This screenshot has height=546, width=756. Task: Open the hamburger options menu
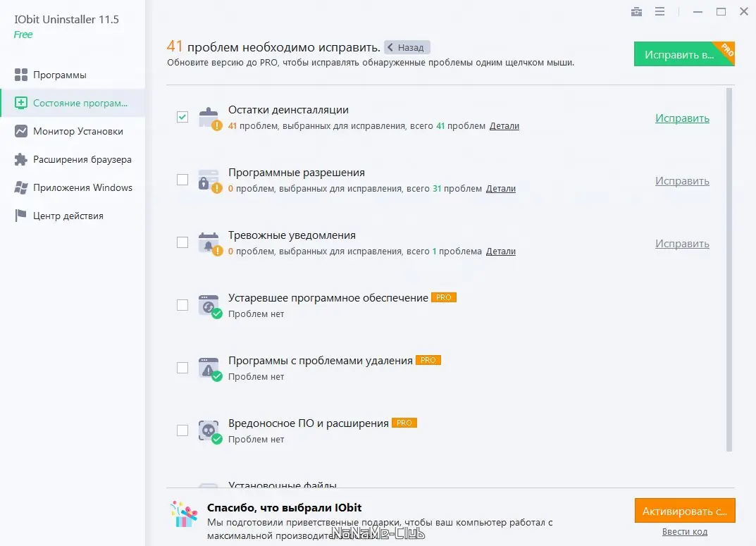(659, 11)
